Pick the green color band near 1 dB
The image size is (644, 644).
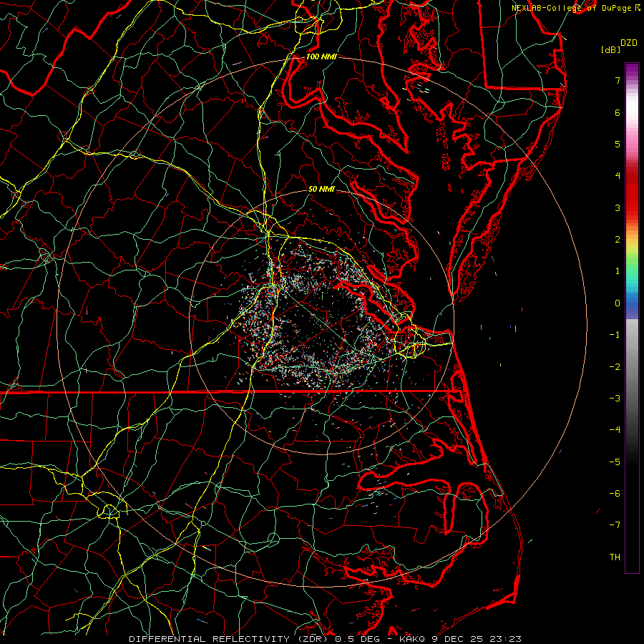click(631, 271)
